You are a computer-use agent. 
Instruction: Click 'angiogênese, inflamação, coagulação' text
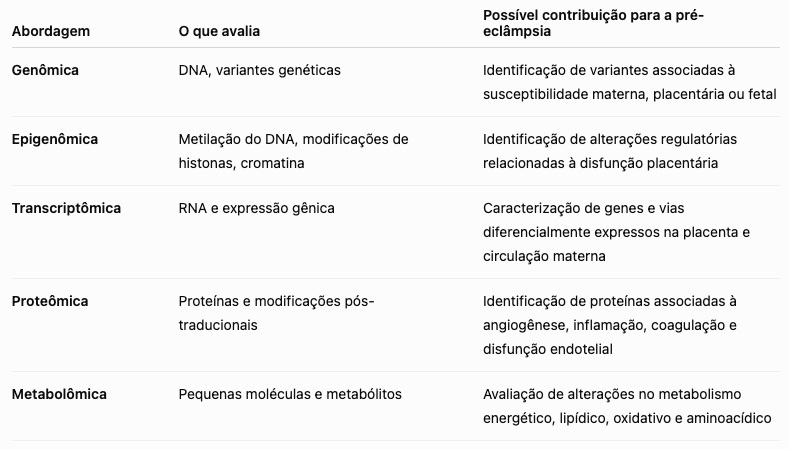pos(604,326)
